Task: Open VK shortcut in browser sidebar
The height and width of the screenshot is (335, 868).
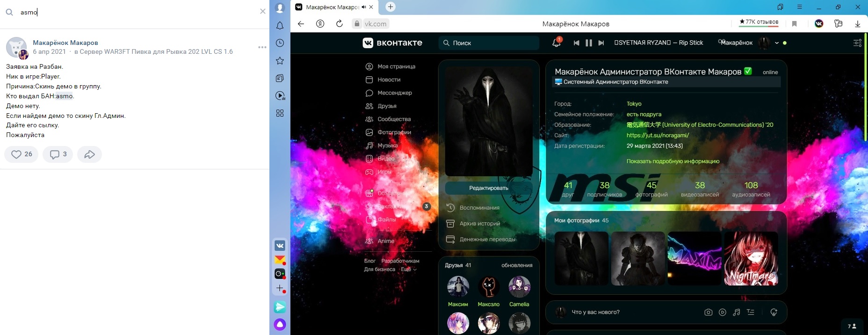Action: [x=280, y=246]
